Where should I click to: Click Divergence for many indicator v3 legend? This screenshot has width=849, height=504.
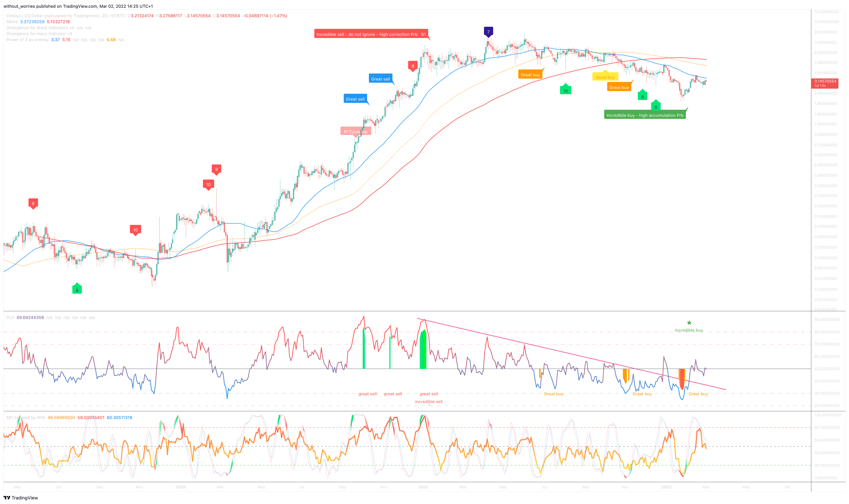[39, 34]
